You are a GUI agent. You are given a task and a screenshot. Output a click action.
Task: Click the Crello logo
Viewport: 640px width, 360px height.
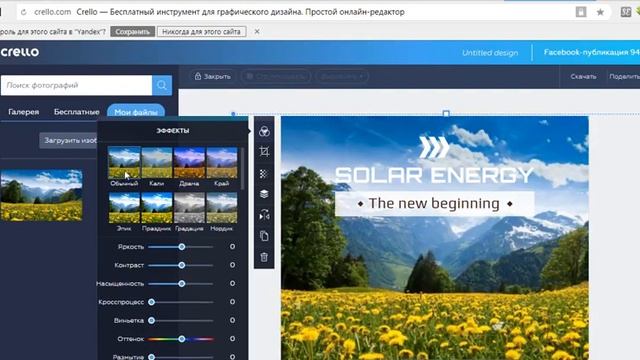[x=20, y=52]
